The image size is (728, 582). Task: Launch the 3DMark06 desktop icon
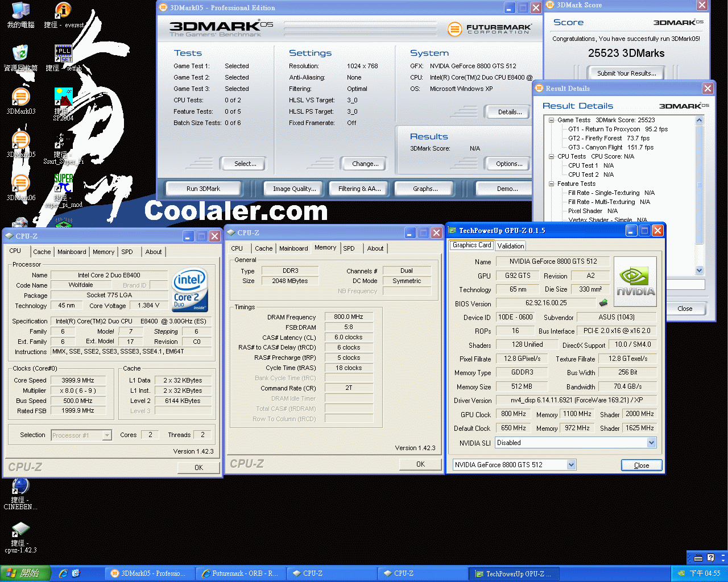coord(20,188)
